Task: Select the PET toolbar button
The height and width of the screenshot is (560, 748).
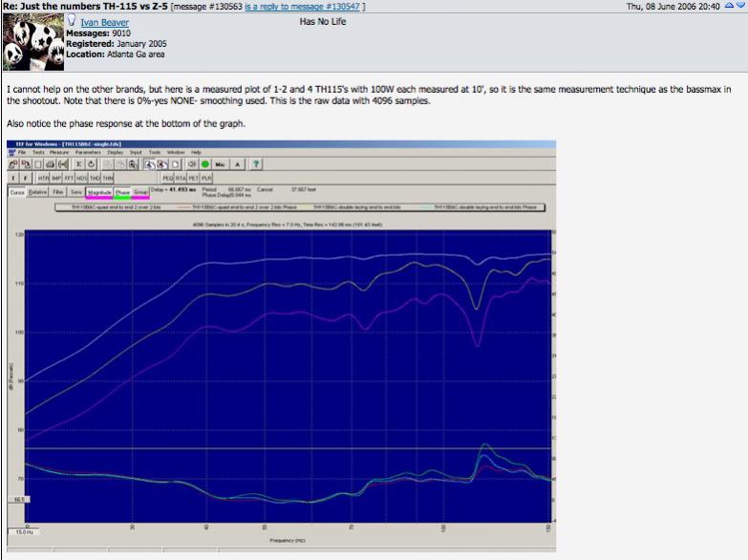Action: point(193,178)
